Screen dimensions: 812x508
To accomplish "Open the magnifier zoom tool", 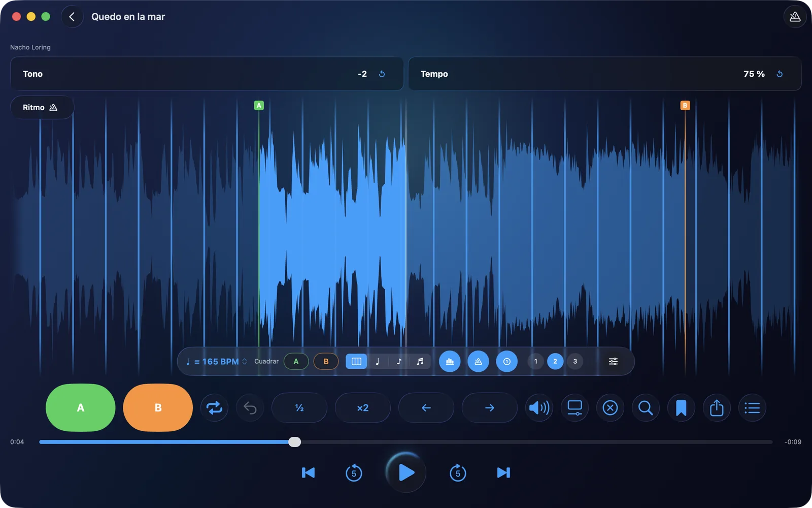I will (646, 408).
